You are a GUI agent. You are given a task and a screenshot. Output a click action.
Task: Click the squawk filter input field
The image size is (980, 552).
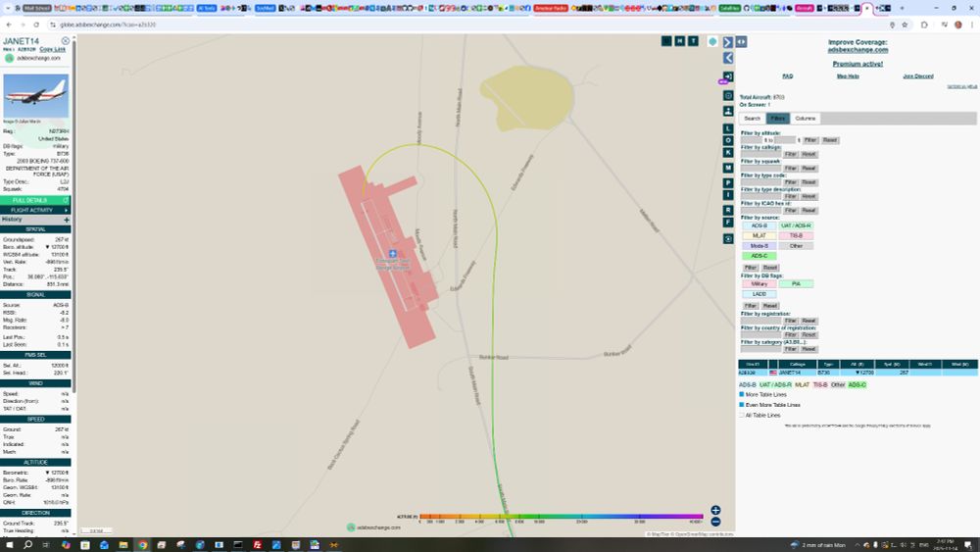coord(760,169)
